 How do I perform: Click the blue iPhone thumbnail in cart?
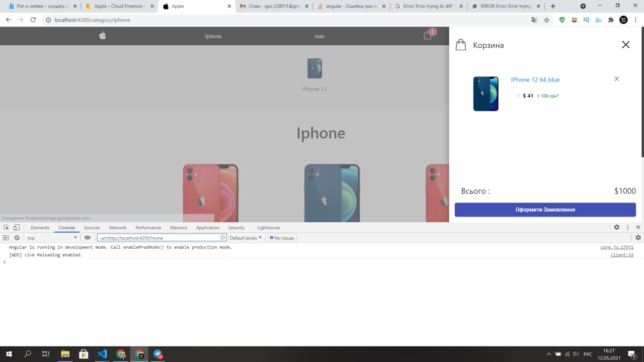click(x=486, y=94)
